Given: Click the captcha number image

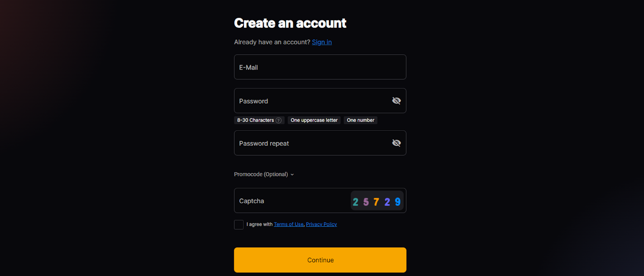Looking at the screenshot, I should click(377, 201).
